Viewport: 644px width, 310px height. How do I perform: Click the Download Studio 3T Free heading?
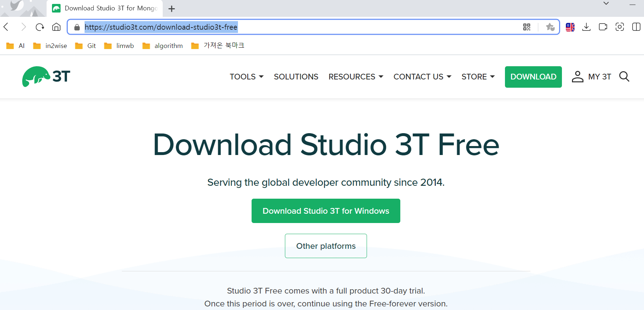point(326,145)
